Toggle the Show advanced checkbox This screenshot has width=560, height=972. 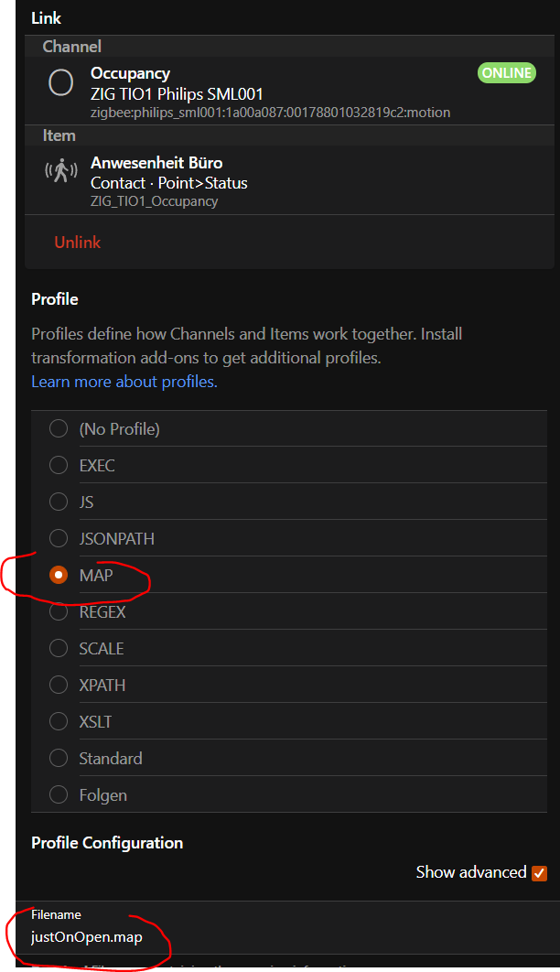pos(539,873)
